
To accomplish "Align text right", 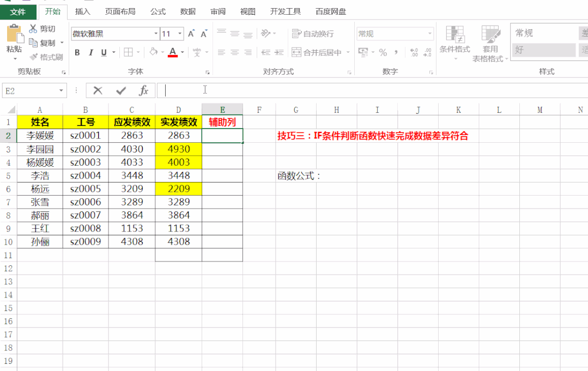I will pos(248,52).
